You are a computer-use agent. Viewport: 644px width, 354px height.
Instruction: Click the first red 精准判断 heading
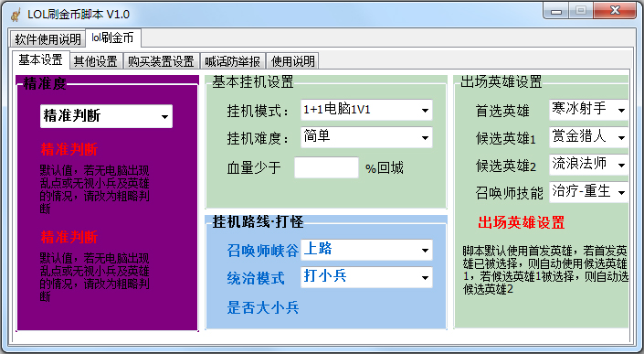pyautogui.click(x=69, y=149)
